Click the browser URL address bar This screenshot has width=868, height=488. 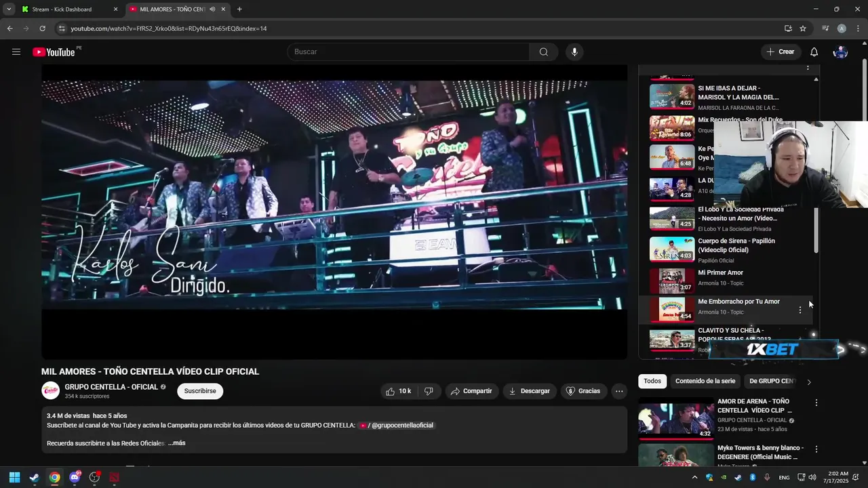(420, 28)
